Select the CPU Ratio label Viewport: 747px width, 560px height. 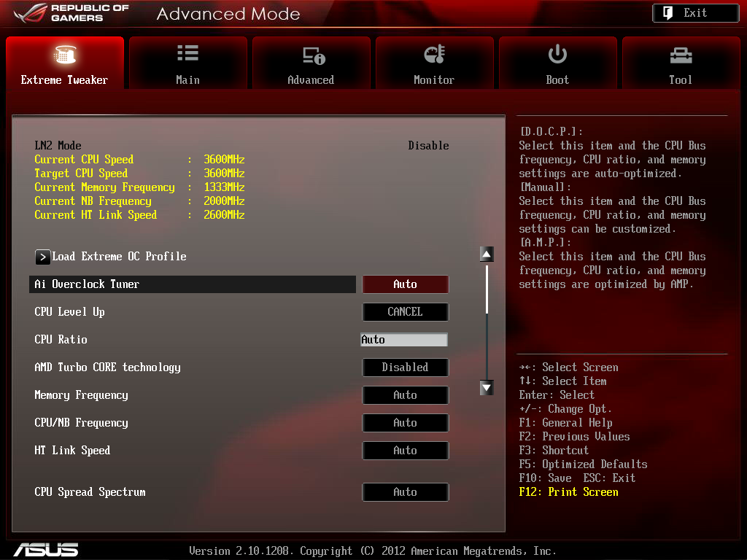click(61, 340)
